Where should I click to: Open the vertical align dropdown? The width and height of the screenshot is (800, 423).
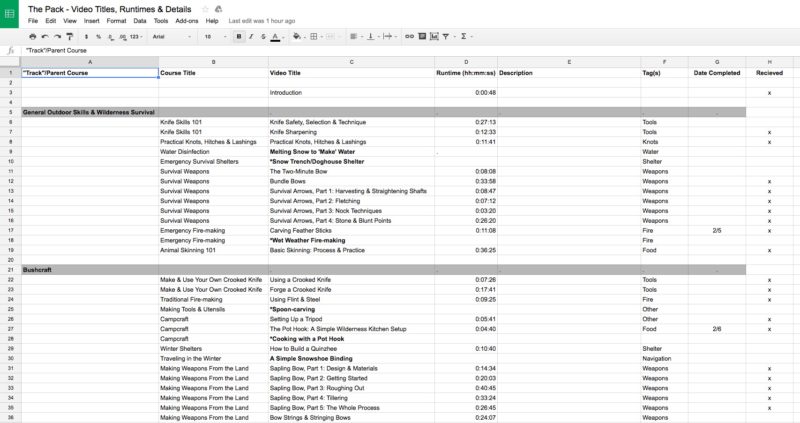[x=372, y=37]
